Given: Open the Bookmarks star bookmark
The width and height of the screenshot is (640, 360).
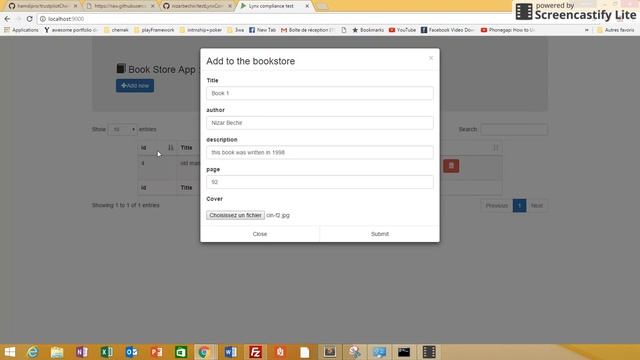Looking at the screenshot, I should click(x=368, y=30).
